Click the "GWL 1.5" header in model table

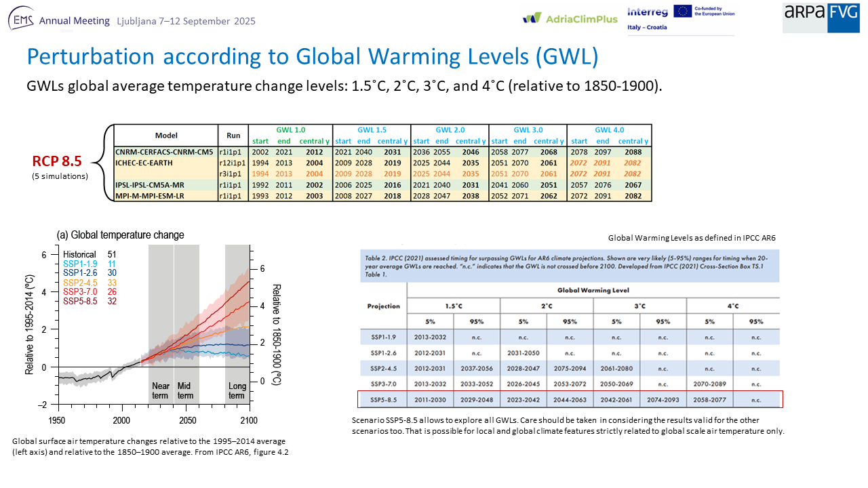tap(372, 129)
